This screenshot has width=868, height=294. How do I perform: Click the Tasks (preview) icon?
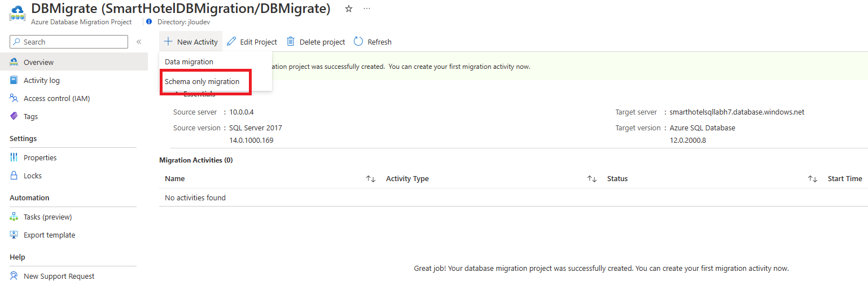point(14,217)
